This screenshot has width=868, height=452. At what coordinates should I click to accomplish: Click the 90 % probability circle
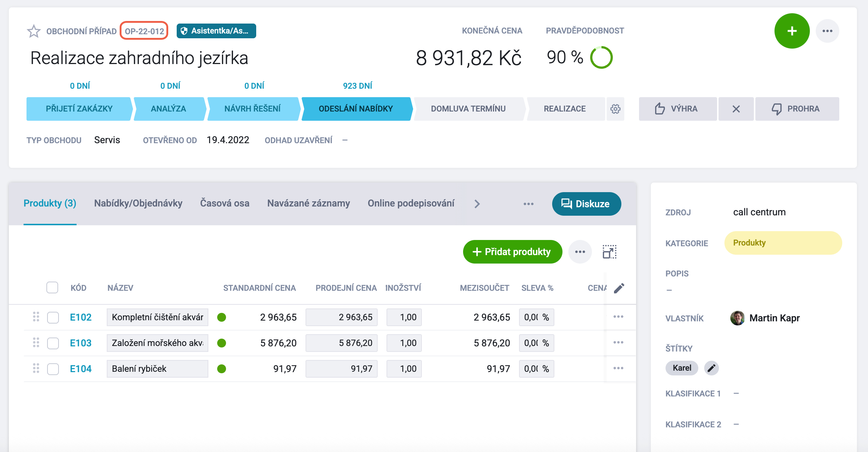601,57
